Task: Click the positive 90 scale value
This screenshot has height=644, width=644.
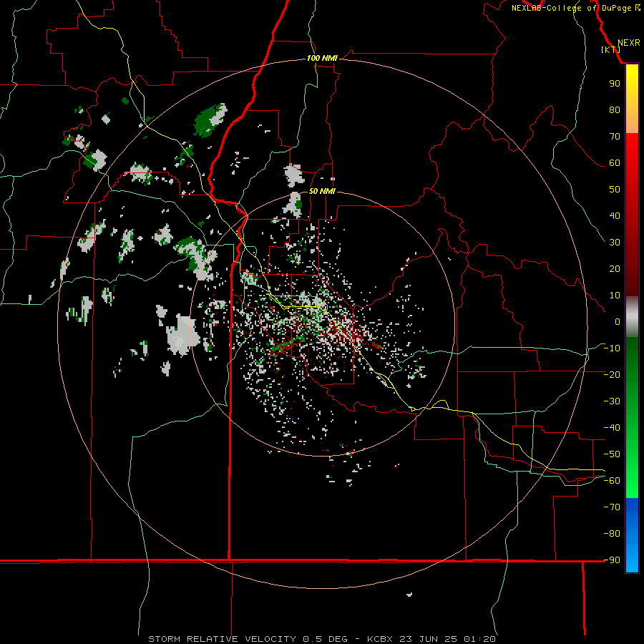Action: point(615,84)
